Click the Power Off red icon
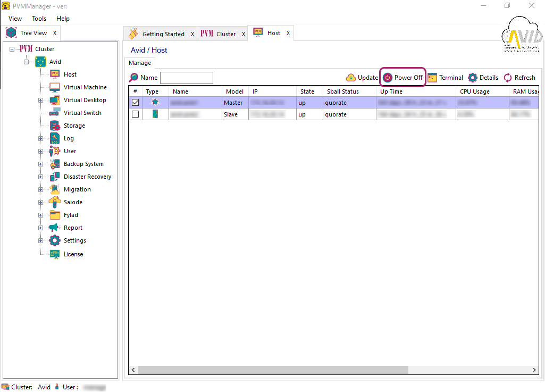Image resolution: width=545 pixels, height=392 pixels. pos(387,78)
